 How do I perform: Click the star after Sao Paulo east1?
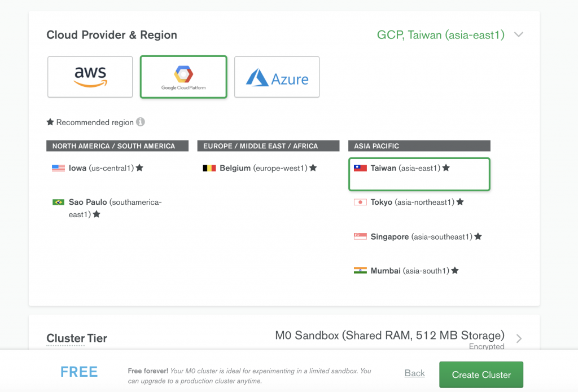click(x=97, y=214)
